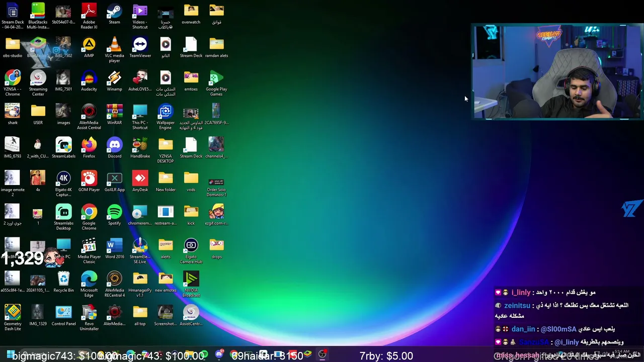Open Wallpaper Engine icon
This screenshot has width=644, height=362.
point(166,117)
